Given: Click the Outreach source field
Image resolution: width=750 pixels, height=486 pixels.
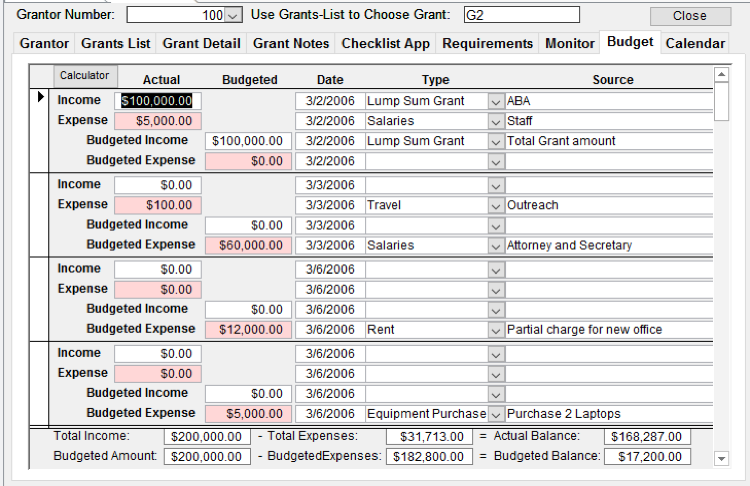Looking at the screenshot, I should click(x=609, y=206).
